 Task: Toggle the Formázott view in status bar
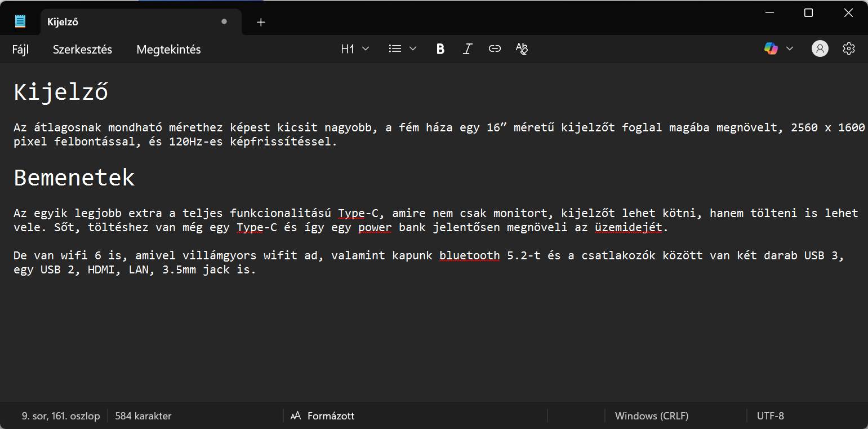[323, 416]
